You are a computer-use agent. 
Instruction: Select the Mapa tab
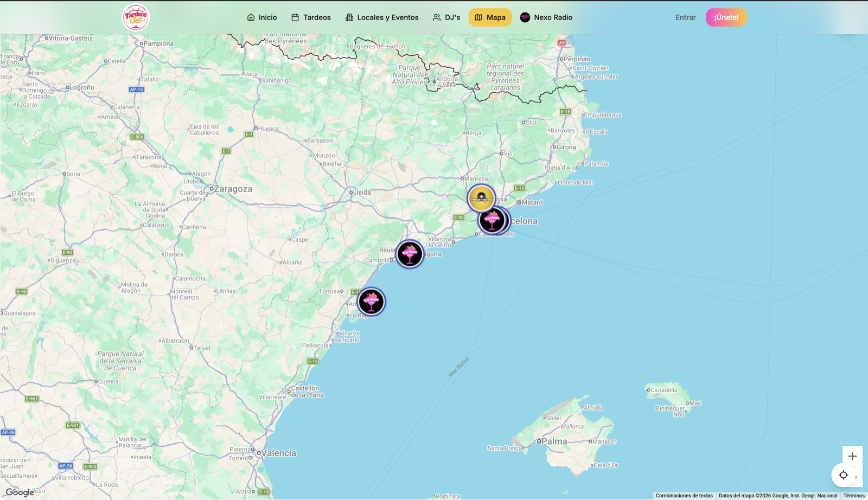coord(490,17)
